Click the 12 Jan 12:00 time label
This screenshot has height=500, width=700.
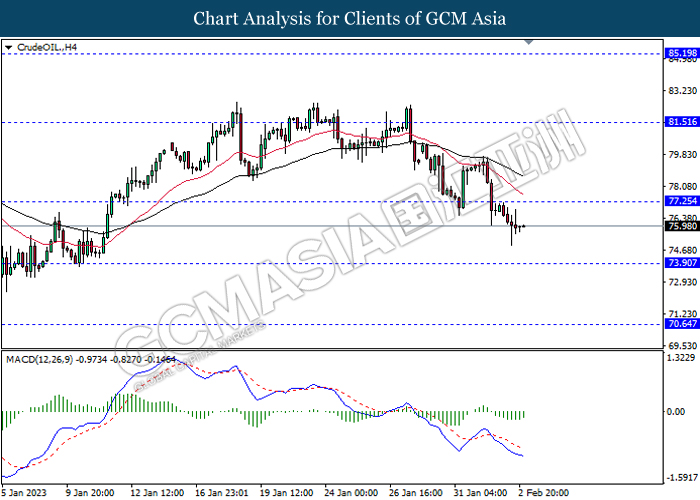(157, 493)
